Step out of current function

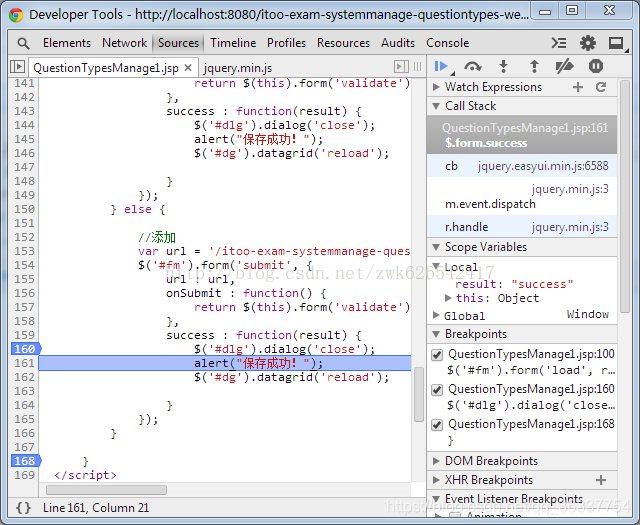pos(534,66)
